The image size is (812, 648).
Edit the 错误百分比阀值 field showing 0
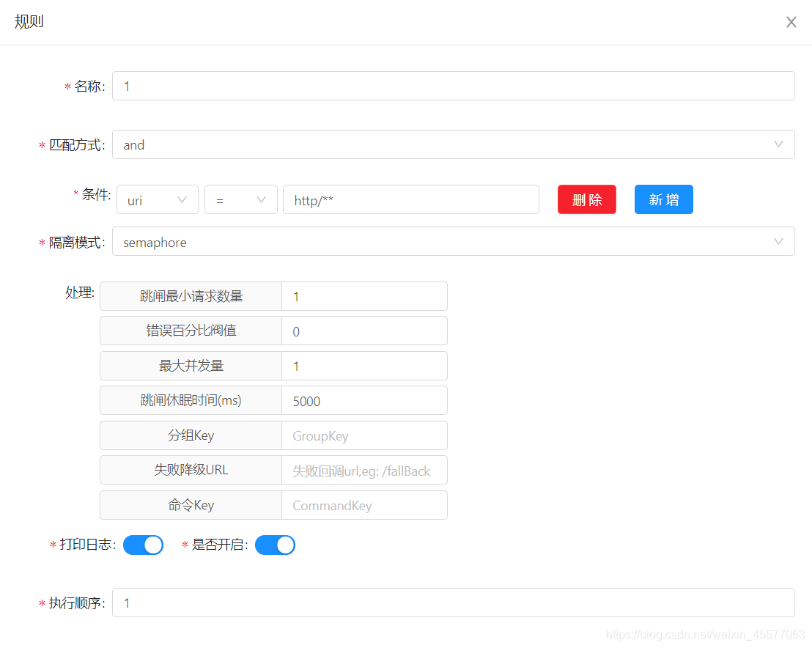[x=364, y=331]
